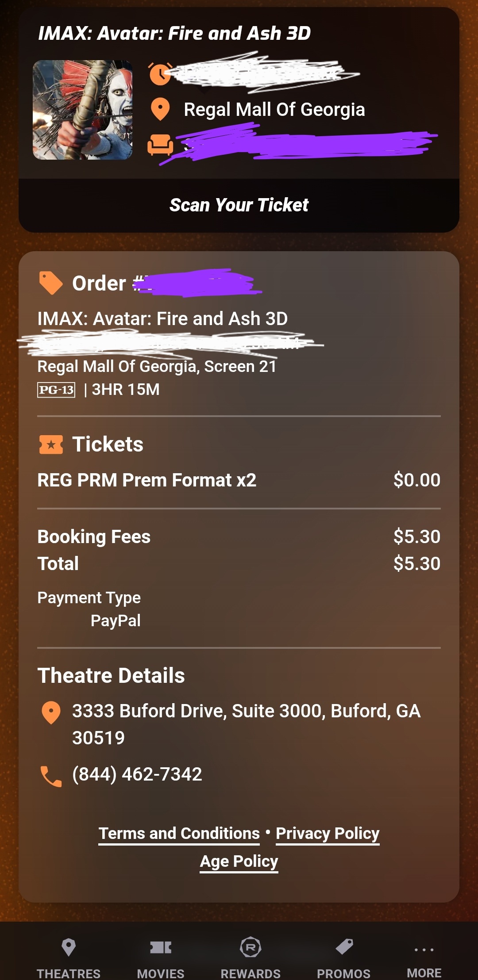The height and width of the screenshot is (980, 478).
Task: Tap the PG-13 rating badge
Action: pos(56,390)
